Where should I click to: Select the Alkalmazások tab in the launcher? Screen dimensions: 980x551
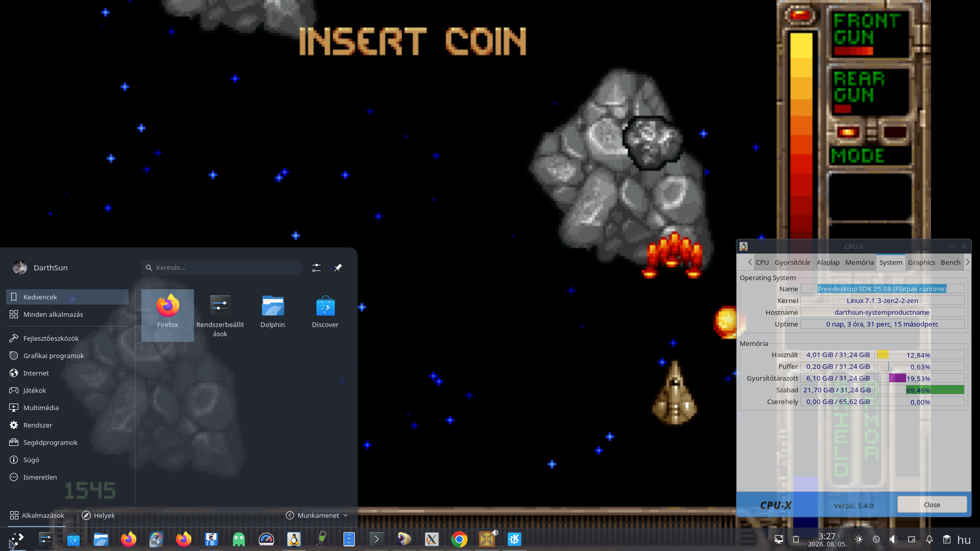[37, 515]
